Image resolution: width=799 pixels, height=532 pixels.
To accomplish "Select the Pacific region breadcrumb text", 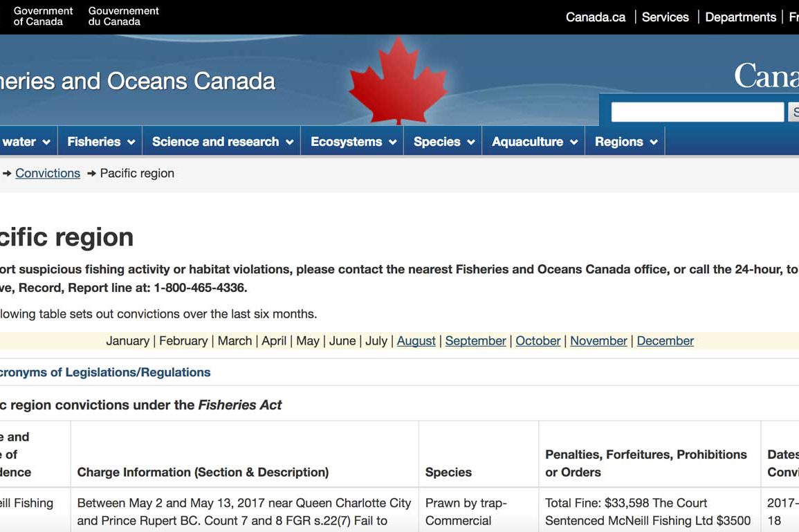I will pyautogui.click(x=137, y=173).
